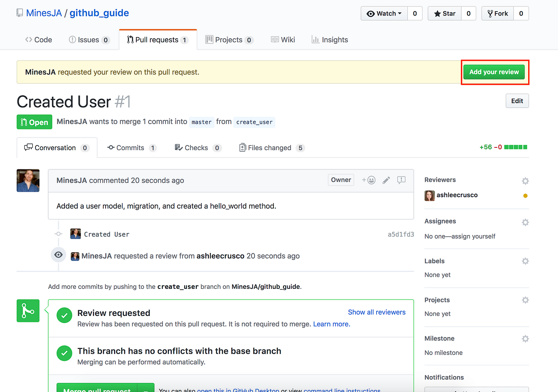Click the assign yourself link
The height and width of the screenshot is (392, 558).
tap(474, 237)
